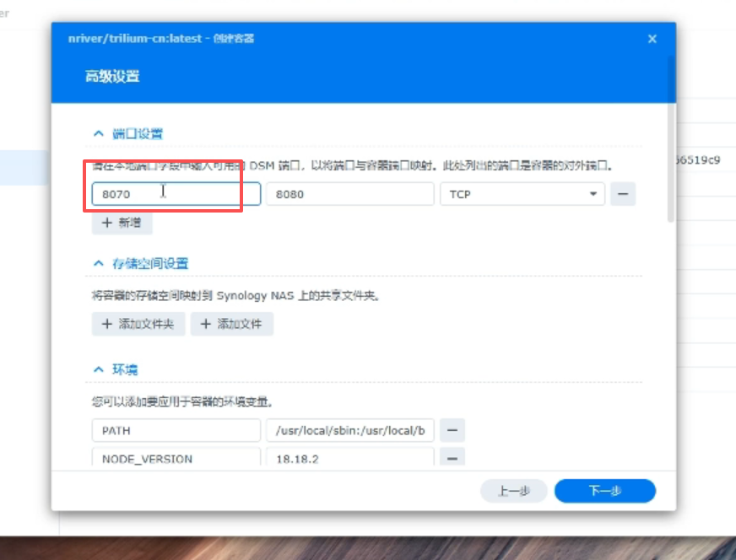Add a new port with 新增
Viewport: 736px width, 560px height.
(x=122, y=223)
